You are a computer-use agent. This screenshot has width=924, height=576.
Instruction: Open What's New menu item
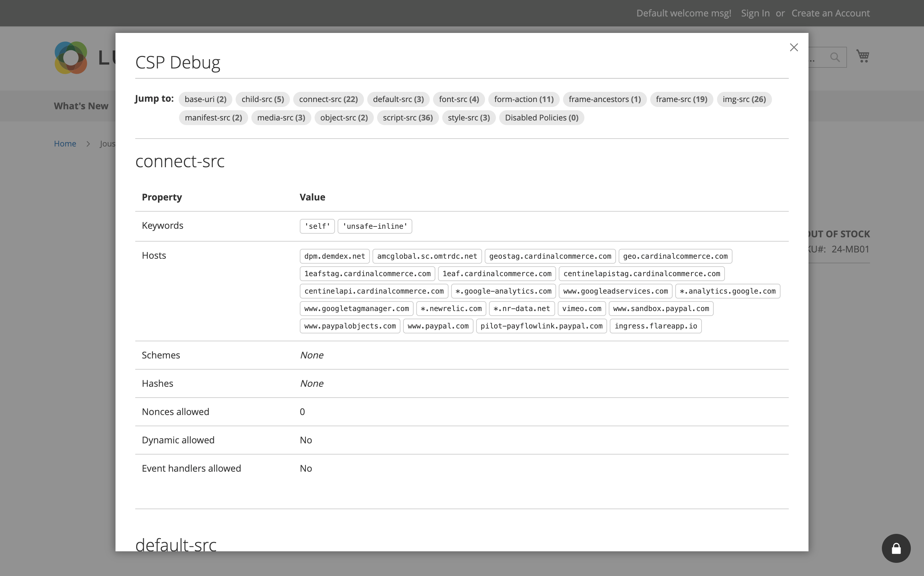point(81,106)
